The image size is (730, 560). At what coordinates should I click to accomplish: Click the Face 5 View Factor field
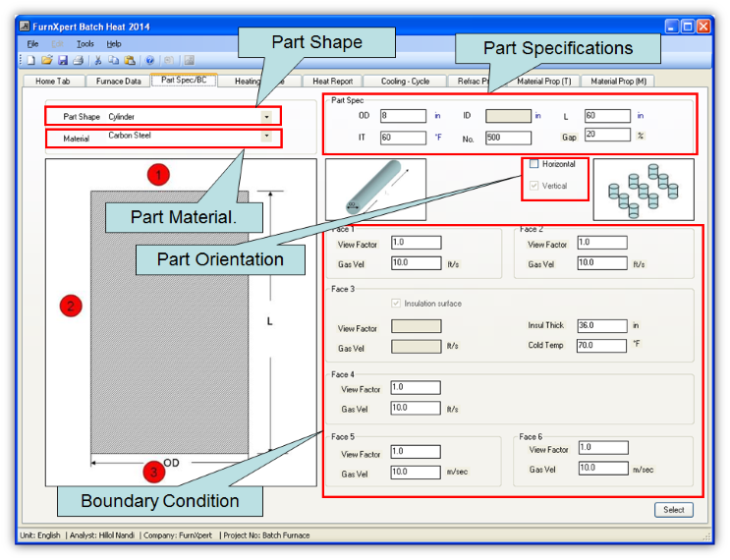(416, 452)
